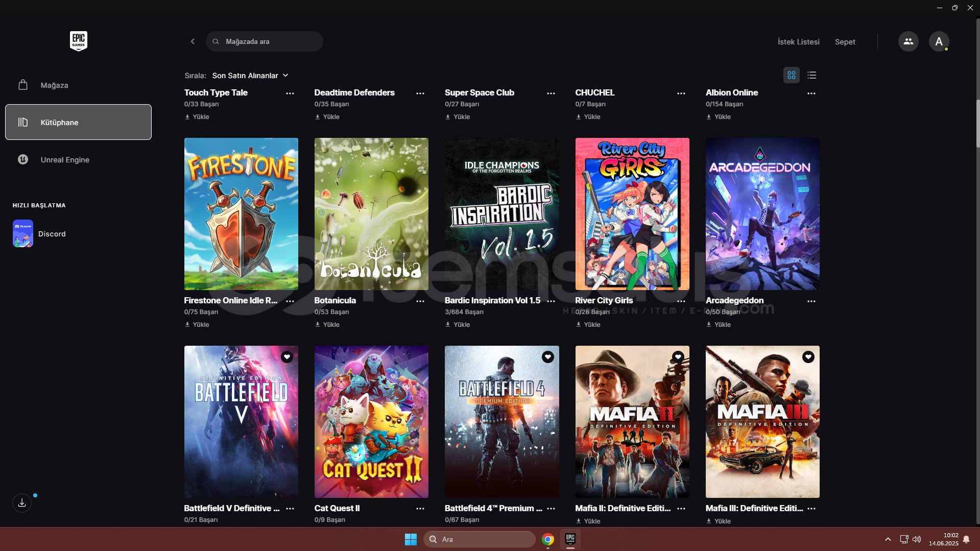Open options for Mafia III Definitive Edition
This screenshot has width=980, height=551.
(x=811, y=509)
